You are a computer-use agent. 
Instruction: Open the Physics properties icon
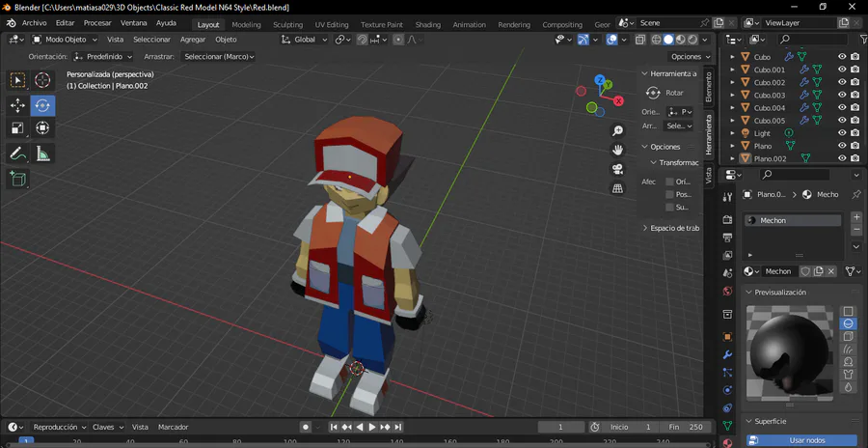(x=728, y=390)
